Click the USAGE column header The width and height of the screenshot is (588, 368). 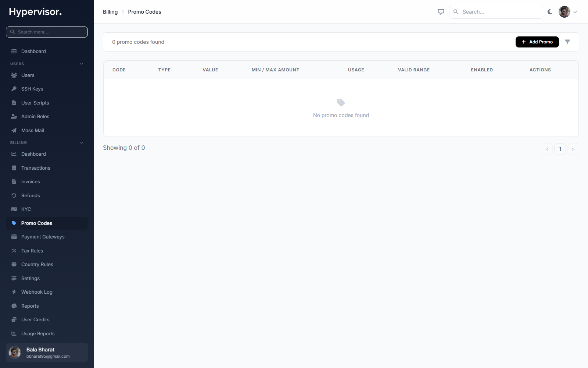(x=356, y=70)
